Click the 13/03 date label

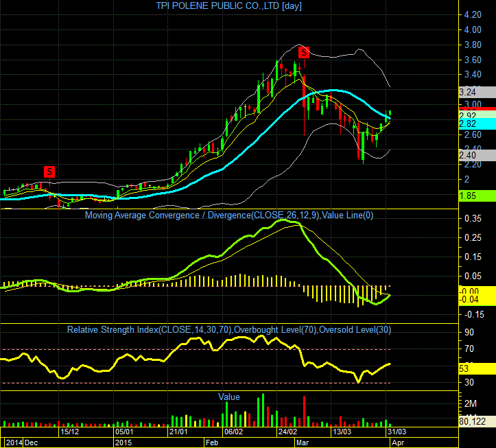pyautogui.click(x=342, y=432)
